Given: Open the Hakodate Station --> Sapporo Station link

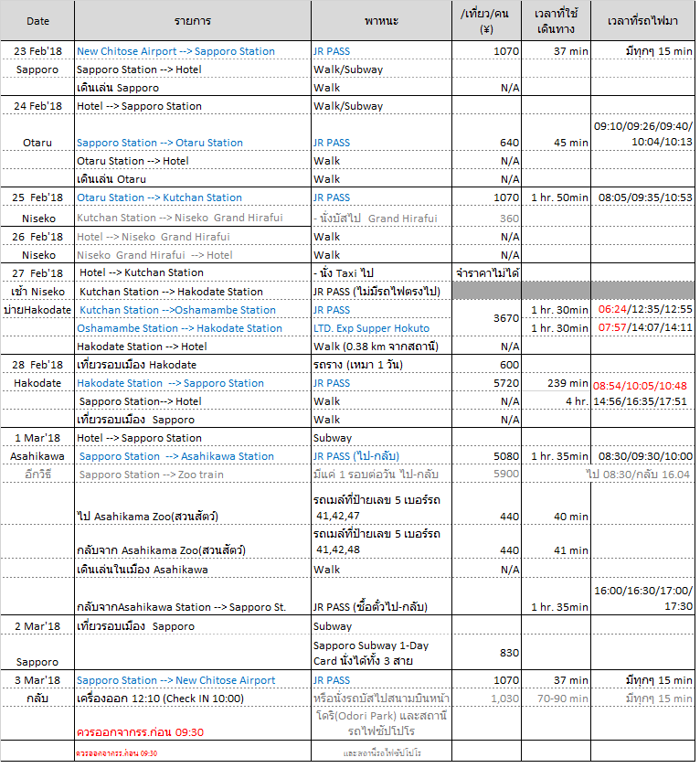Looking at the screenshot, I should click(x=170, y=383).
